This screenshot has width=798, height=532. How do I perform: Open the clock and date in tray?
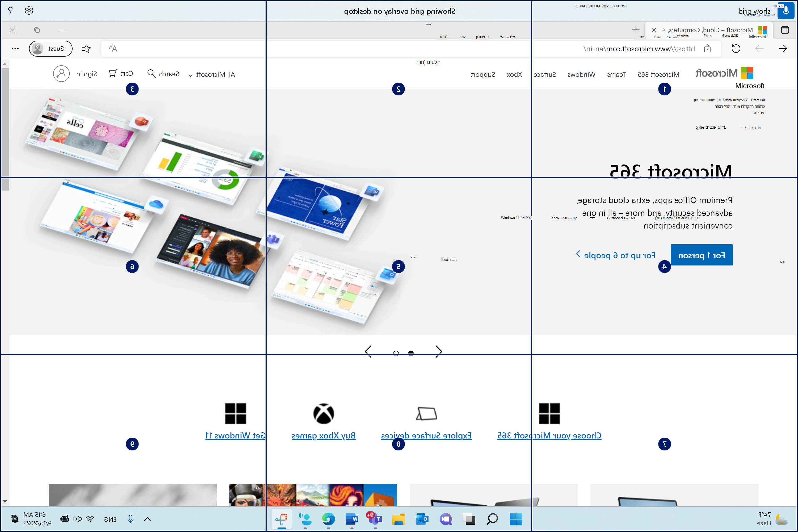click(37, 519)
